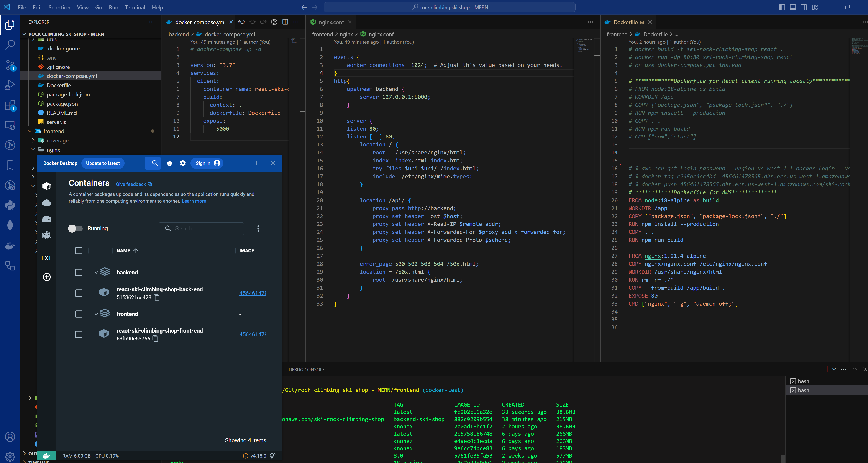Open the Terminal menu
Screen dimensions: 868x463
(x=135, y=7)
